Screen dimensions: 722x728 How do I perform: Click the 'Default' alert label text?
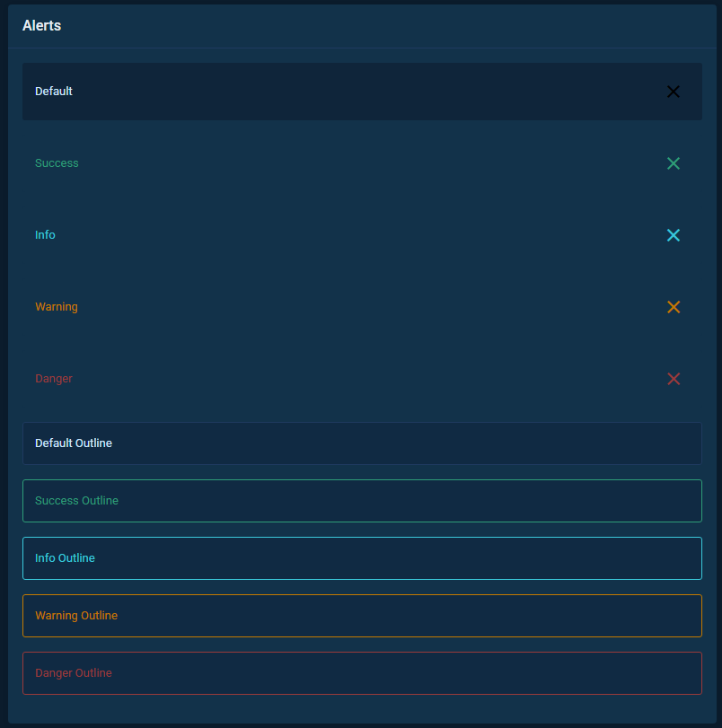coord(54,92)
